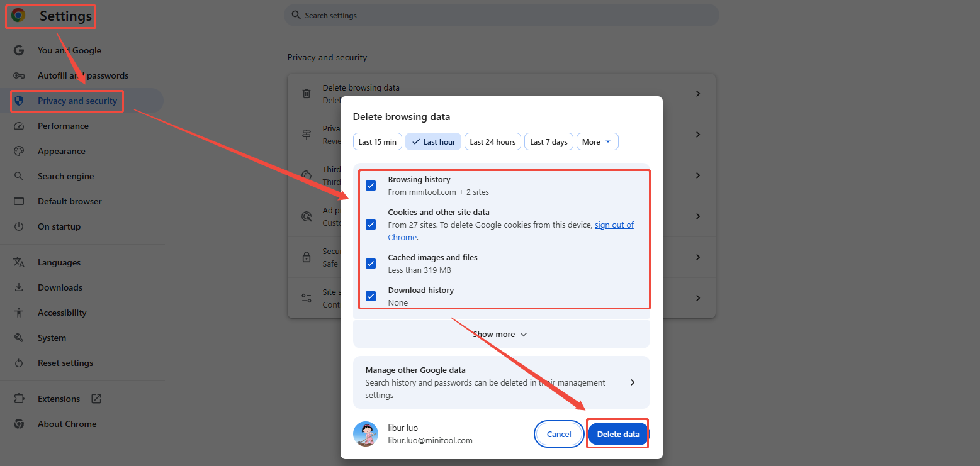Click the Accessibility icon
Screen dimensions: 980x466
tap(19, 313)
